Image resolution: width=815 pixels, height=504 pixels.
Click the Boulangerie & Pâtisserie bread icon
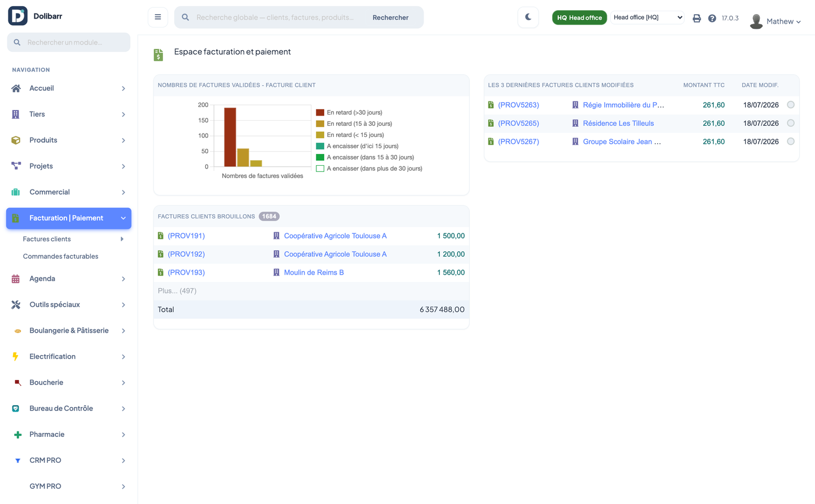[x=17, y=331]
